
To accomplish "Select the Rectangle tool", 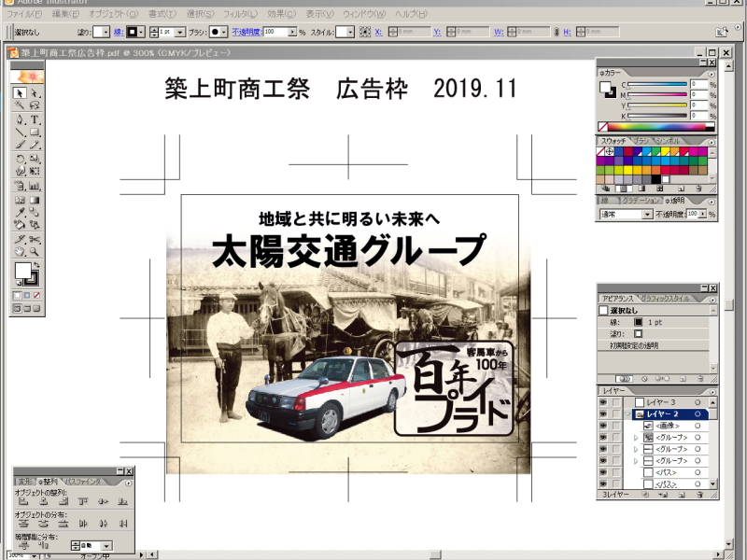I will (35, 133).
